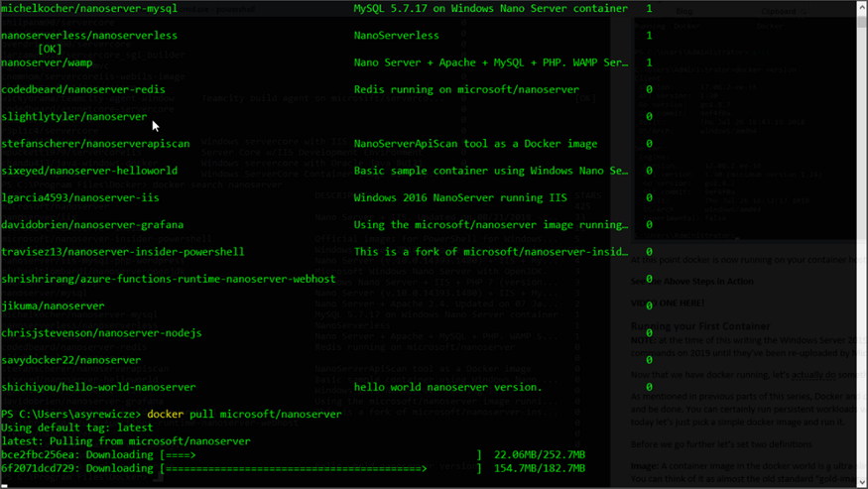Click 'This is a fork of microsoft/nanoserver-insid' description

(x=490, y=252)
